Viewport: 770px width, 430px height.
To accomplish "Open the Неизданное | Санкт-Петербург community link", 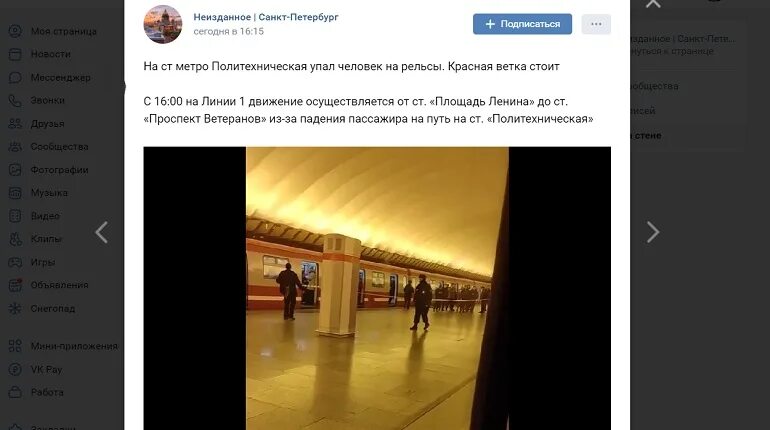I will [266, 17].
